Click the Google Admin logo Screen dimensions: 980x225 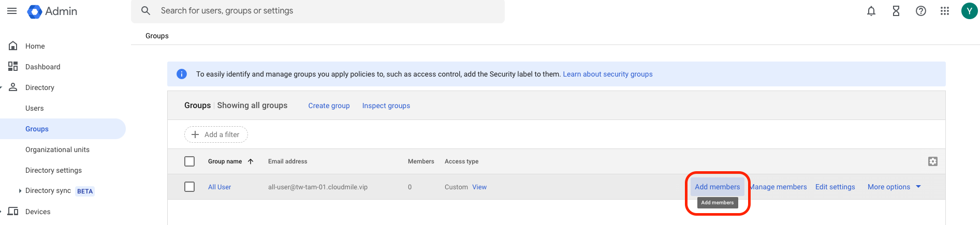[x=52, y=11]
